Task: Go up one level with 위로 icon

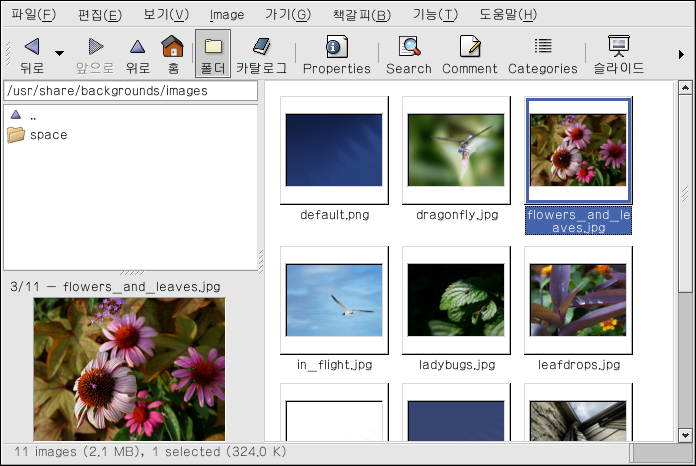Action: tap(137, 47)
